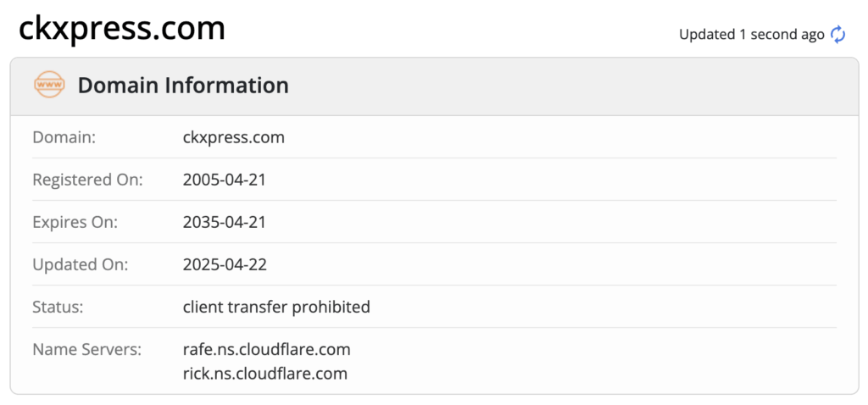Click the ckxpress.com page title

pyautogui.click(x=122, y=28)
